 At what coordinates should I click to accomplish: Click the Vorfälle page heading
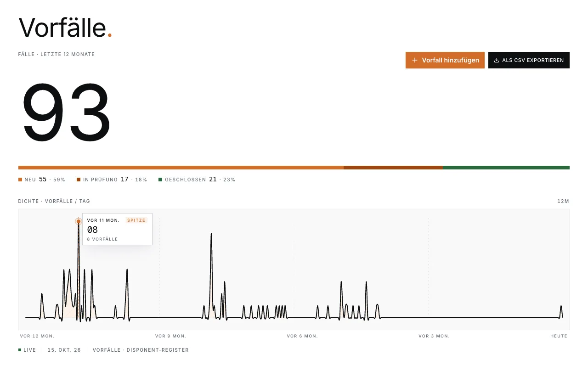click(65, 28)
